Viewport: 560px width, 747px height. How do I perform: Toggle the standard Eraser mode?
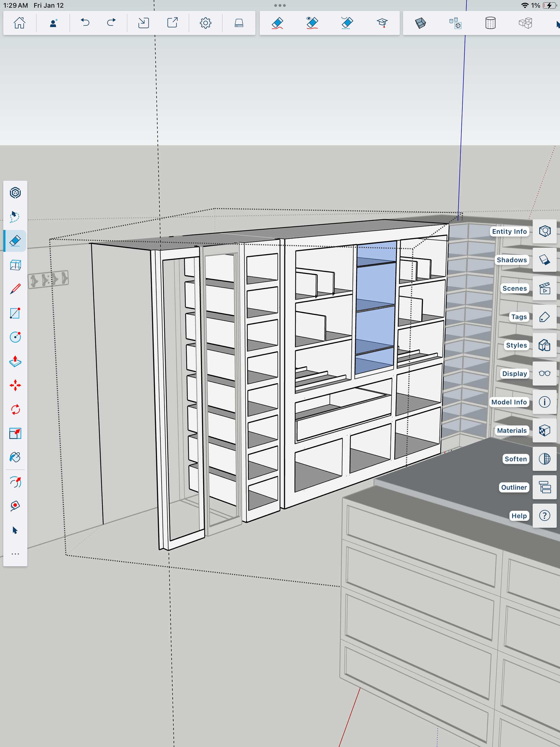point(277,23)
